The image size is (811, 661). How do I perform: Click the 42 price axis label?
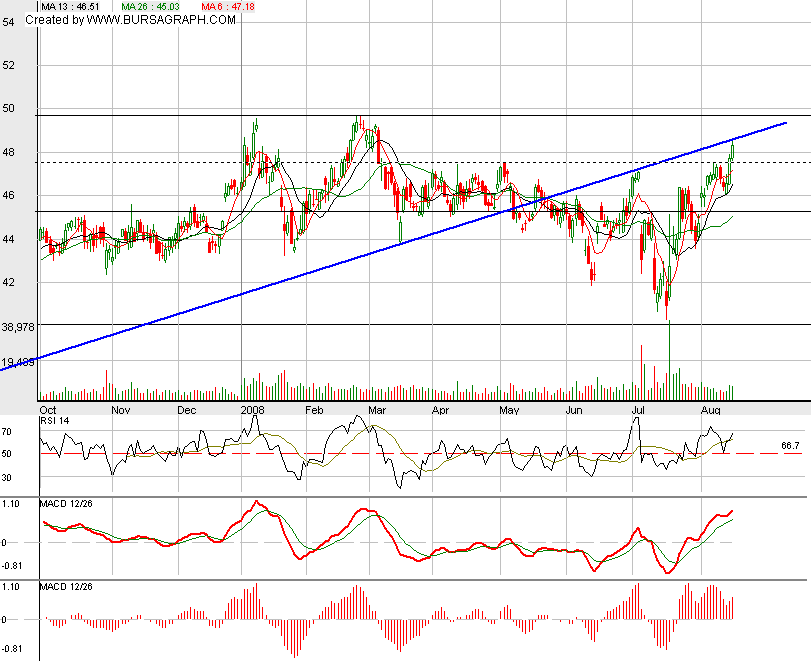pyautogui.click(x=8, y=282)
